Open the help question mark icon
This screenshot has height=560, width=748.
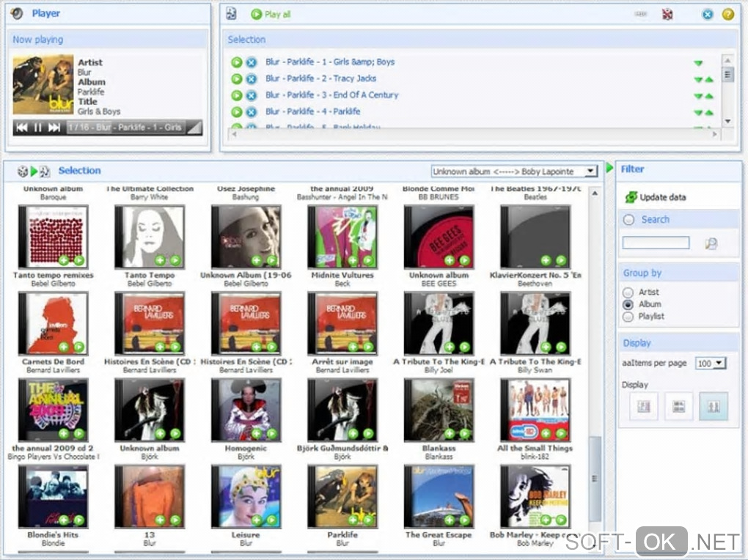tap(728, 15)
